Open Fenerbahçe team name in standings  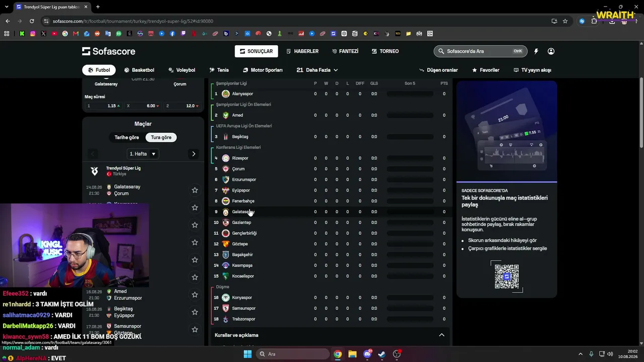243,201
